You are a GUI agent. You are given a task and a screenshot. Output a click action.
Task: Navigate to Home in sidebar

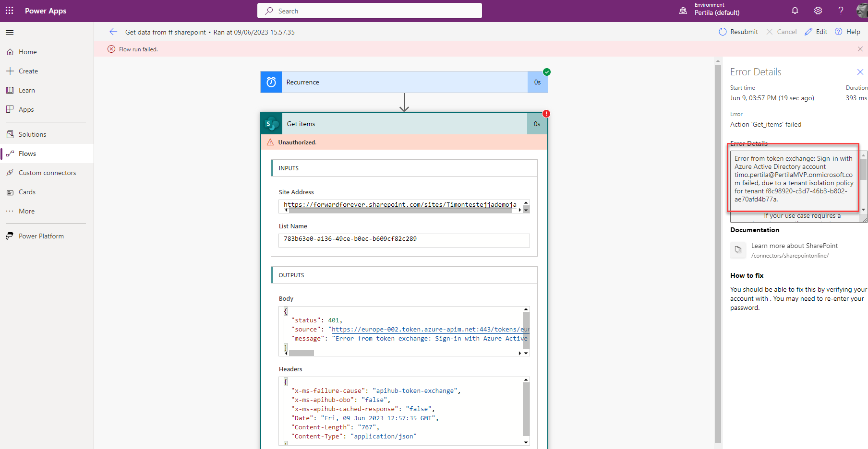(x=47, y=52)
